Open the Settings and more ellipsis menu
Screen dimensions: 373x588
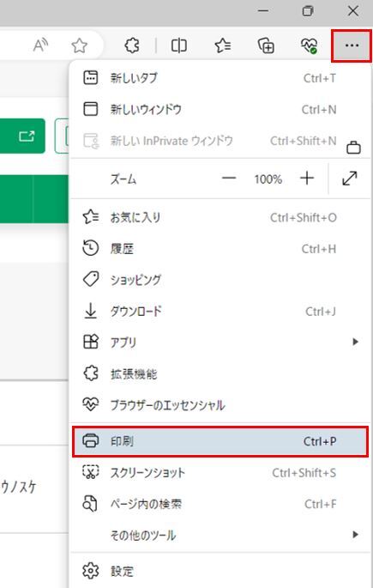tap(352, 45)
